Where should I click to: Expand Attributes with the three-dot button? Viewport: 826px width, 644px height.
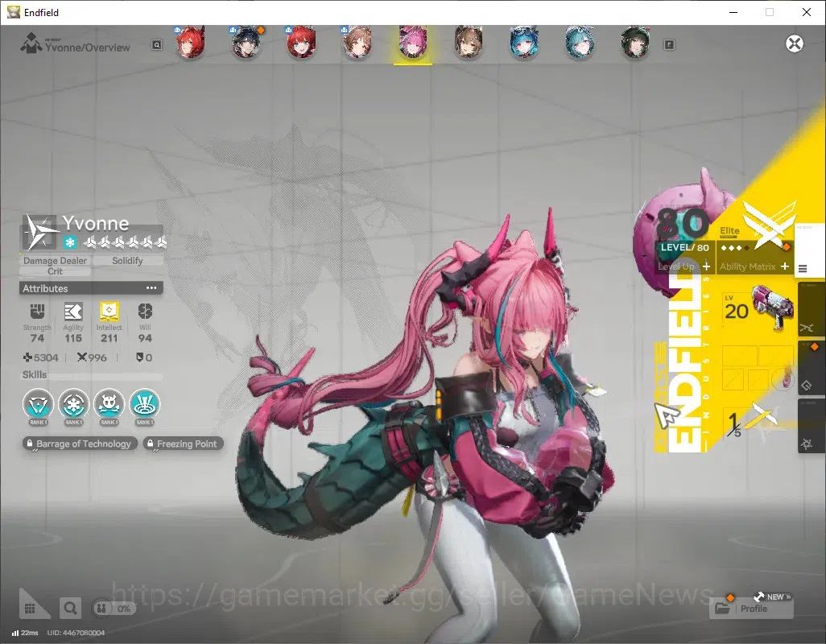pyautogui.click(x=151, y=288)
